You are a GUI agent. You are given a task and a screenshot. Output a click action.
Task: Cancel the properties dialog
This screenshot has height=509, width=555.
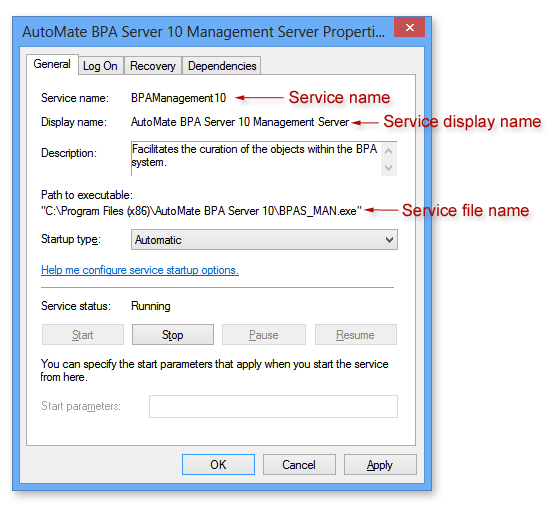pos(299,465)
